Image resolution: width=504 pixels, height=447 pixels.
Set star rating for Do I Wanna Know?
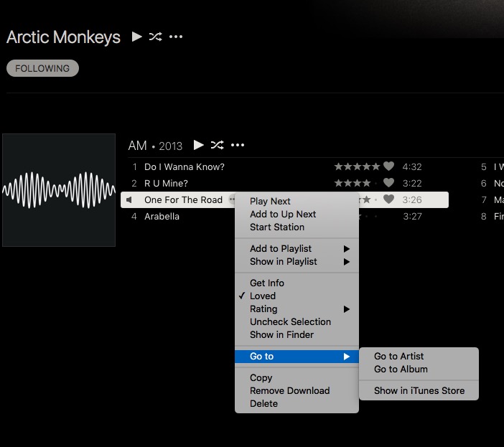click(x=357, y=166)
